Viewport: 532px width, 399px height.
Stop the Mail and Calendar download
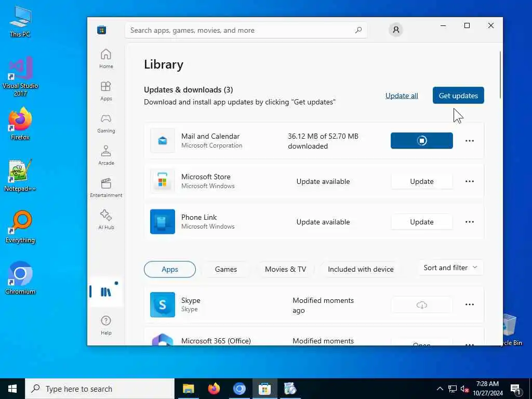point(422,140)
